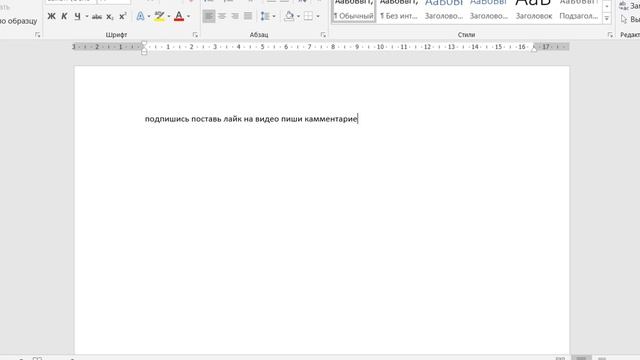
Task: Apply the Подзагол... subtitle style
Action: point(578,11)
